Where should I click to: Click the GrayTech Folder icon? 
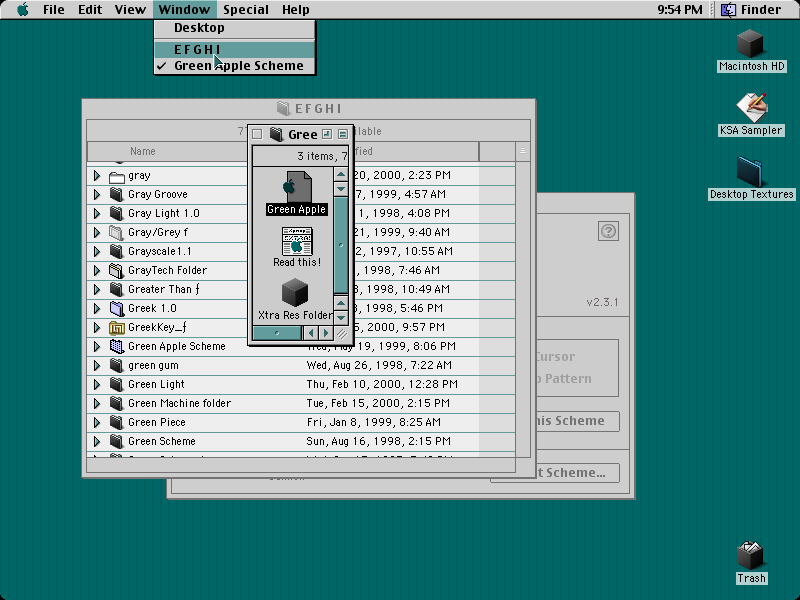[117, 270]
